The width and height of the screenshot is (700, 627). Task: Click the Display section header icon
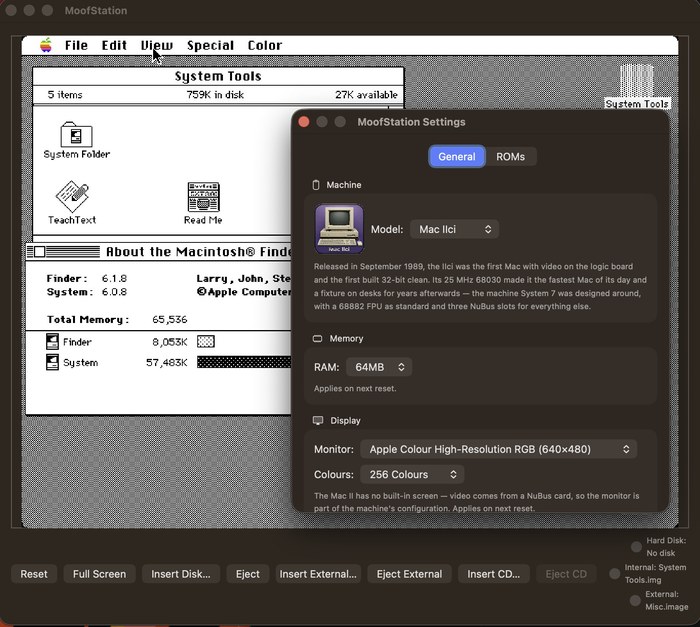318,421
